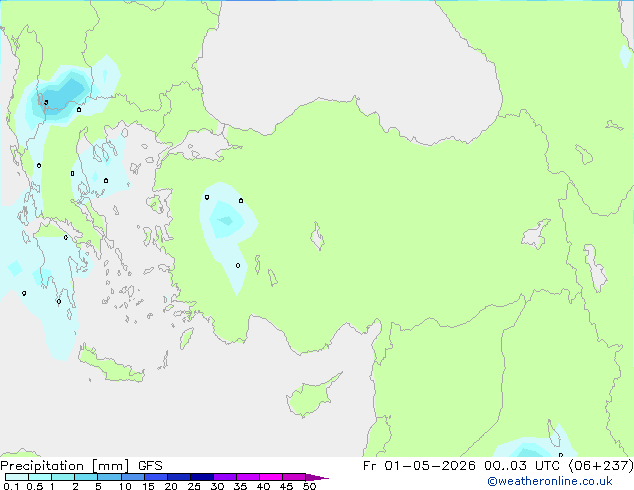This screenshot has height=490, width=634.
Task: Click the '50' legend value label
Action: coord(309,486)
